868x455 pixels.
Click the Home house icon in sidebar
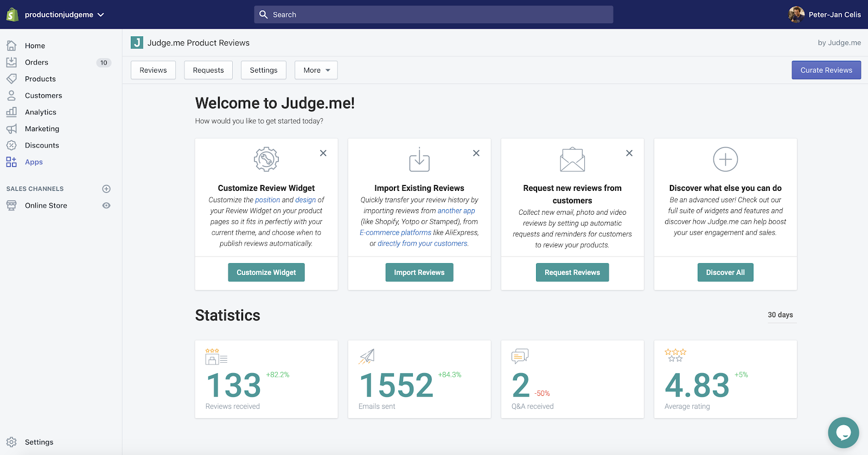(11, 46)
